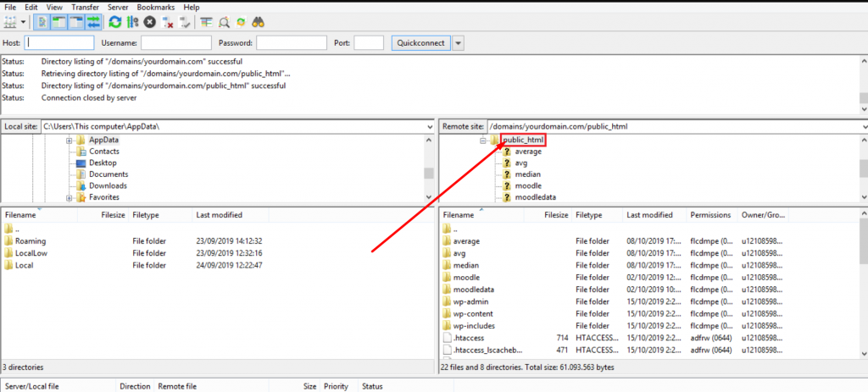
Task: Click the Refresh file lists icon
Action: click(x=115, y=22)
